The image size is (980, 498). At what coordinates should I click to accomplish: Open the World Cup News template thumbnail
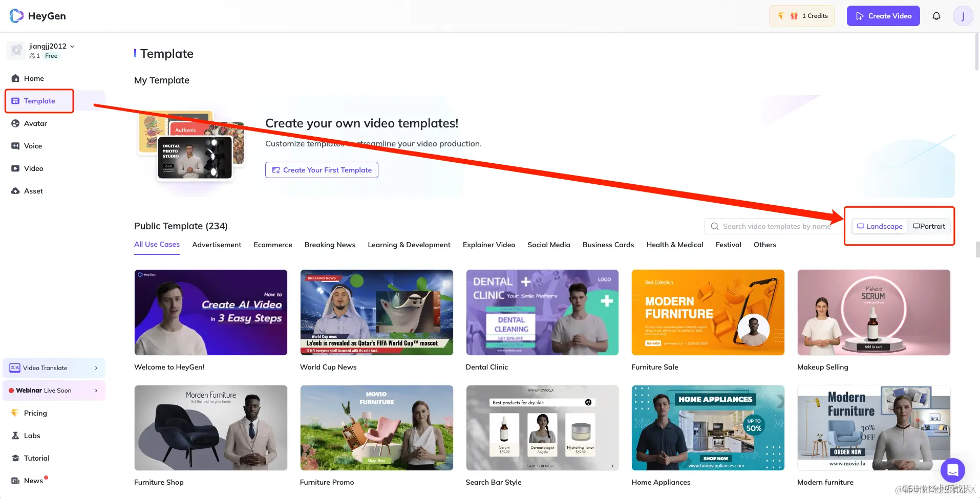[x=377, y=312]
